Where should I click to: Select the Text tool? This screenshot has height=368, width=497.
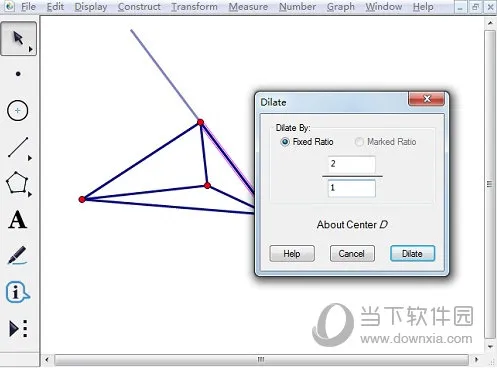pos(17,220)
